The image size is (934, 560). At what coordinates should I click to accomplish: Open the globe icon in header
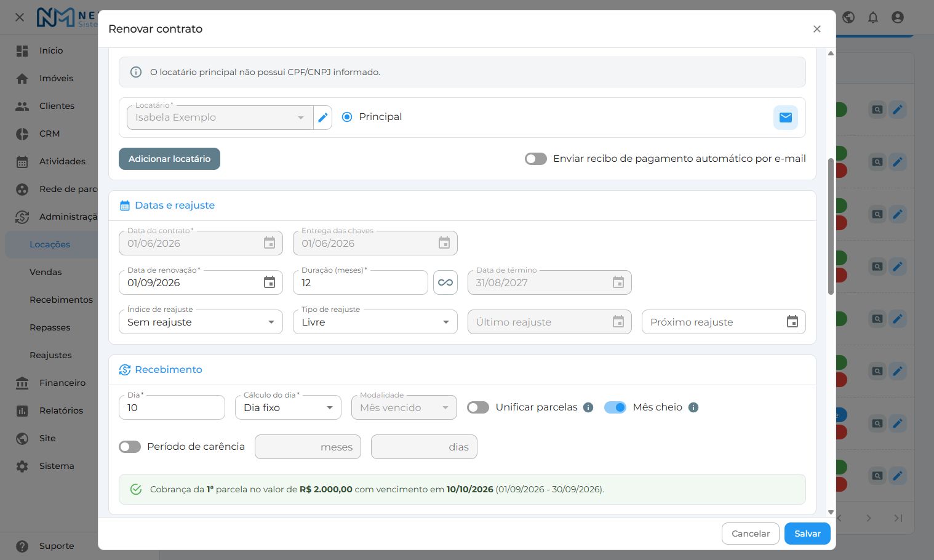click(848, 17)
